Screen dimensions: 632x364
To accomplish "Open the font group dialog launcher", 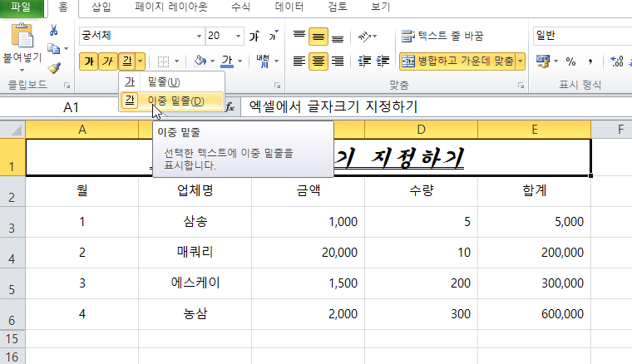I will pos(277,86).
